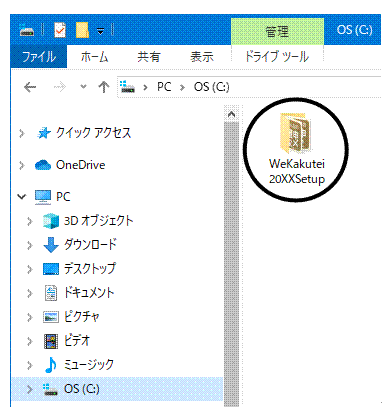Image resolution: width=387 pixels, height=417 pixels.
Task: Expand the ミュージック node
Action: [x=30, y=365]
